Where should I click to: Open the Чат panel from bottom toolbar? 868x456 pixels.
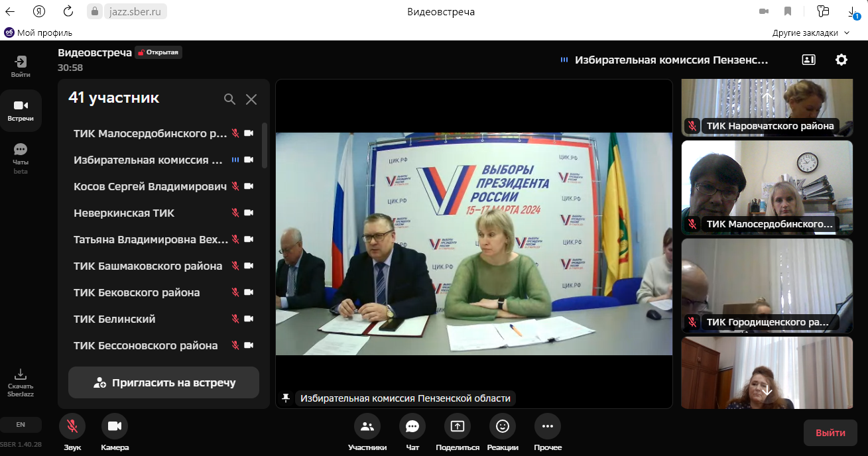[412, 426]
